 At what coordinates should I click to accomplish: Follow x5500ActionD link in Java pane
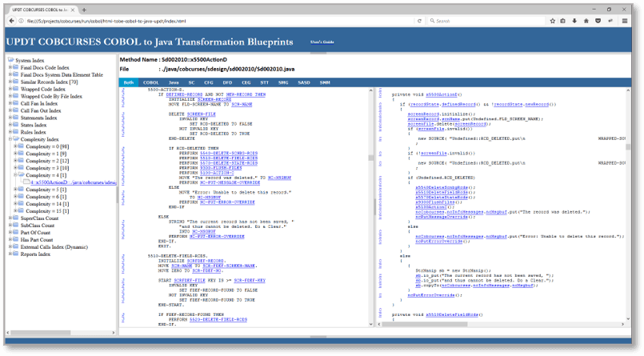click(442, 94)
